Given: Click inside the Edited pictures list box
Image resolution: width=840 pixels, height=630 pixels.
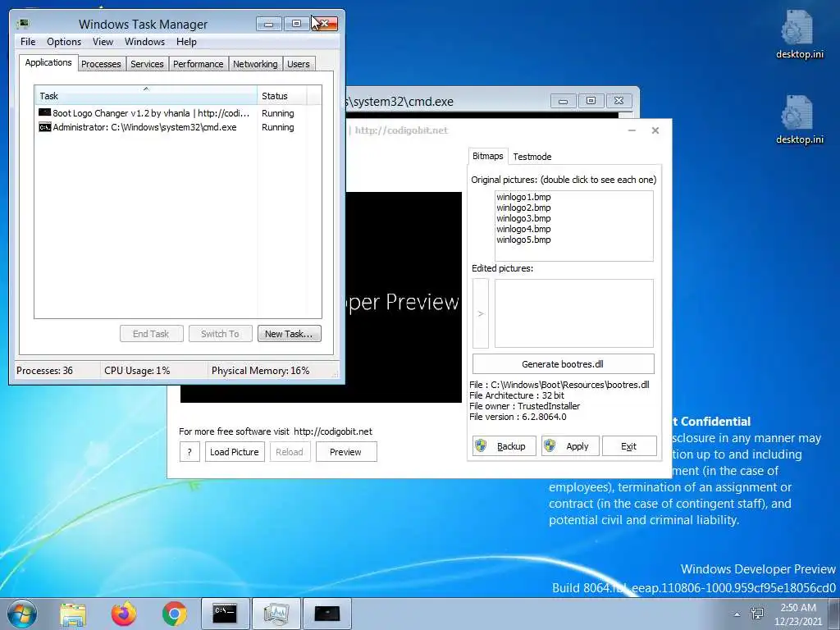Looking at the screenshot, I should coord(573,313).
